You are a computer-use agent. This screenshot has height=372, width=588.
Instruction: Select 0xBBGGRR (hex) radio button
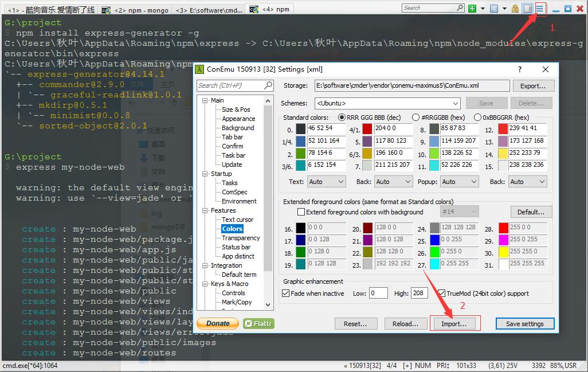pyautogui.click(x=477, y=118)
